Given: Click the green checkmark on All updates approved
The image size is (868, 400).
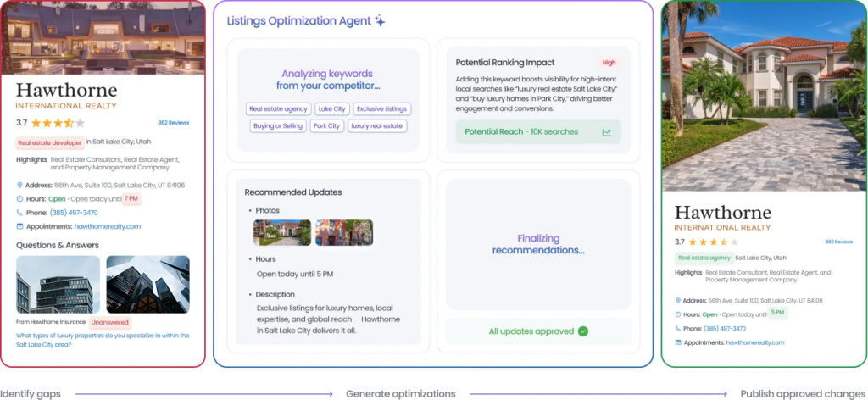Looking at the screenshot, I should 582,331.
